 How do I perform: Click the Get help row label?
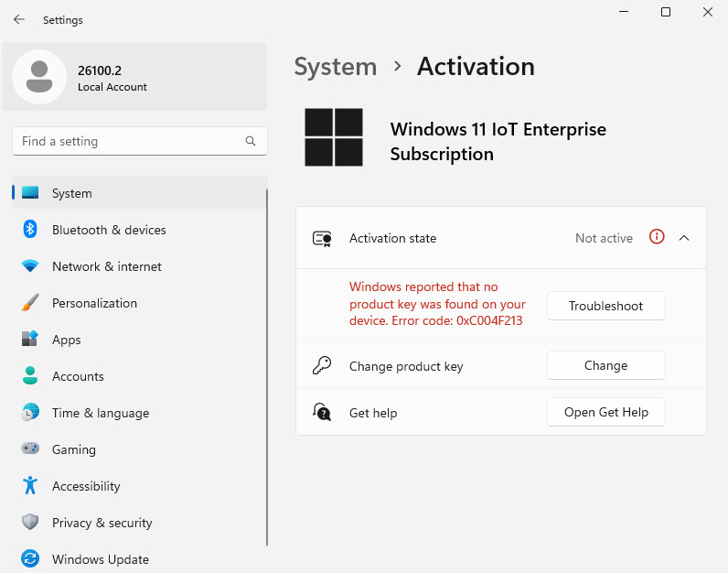[x=373, y=413]
